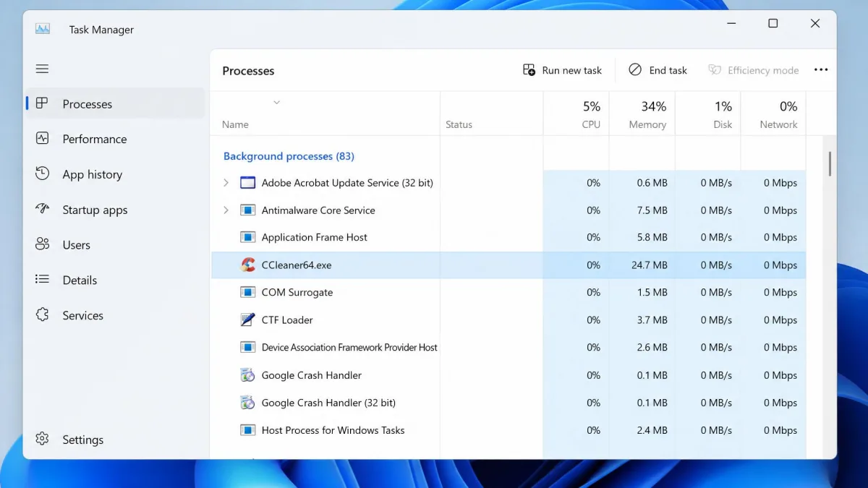Image resolution: width=868 pixels, height=488 pixels.
Task: Select the Host Process for Windows Tasks name
Action: pos(333,430)
